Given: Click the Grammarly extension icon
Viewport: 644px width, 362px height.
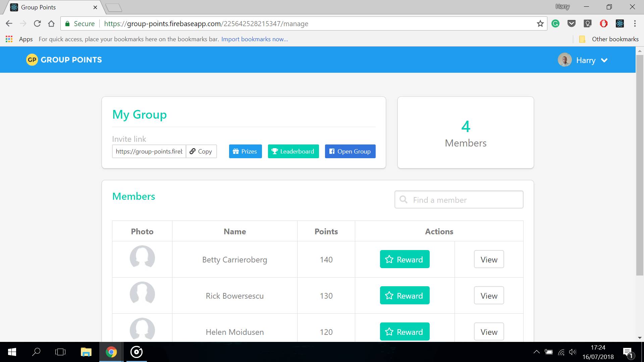Looking at the screenshot, I should [555, 24].
